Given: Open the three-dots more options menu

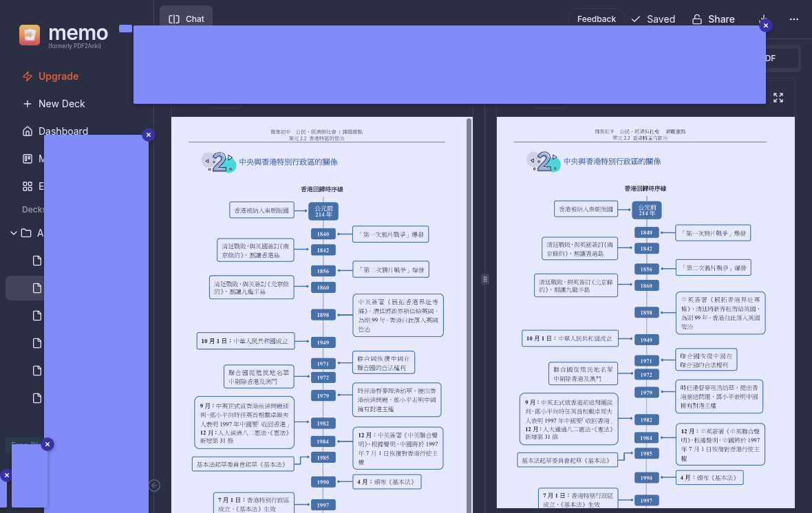Looking at the screenshot, I should (794, 19).
